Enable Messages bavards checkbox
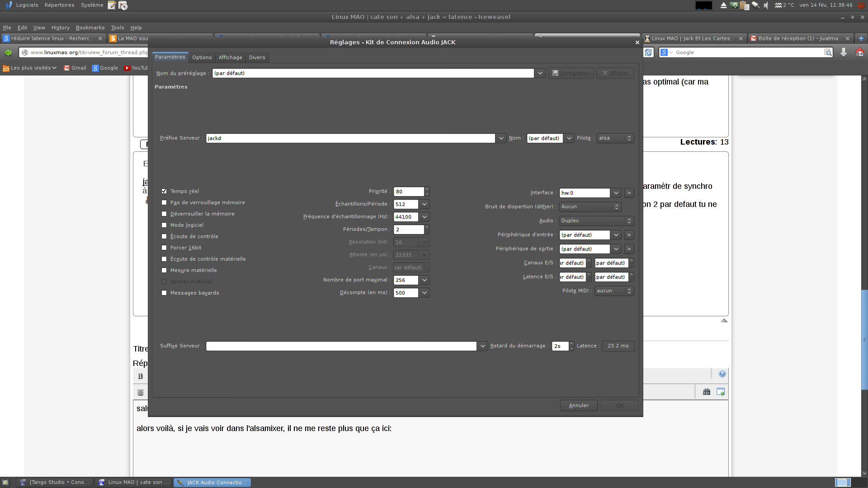This screenshot has height=488, width=868. coord(164,293)
